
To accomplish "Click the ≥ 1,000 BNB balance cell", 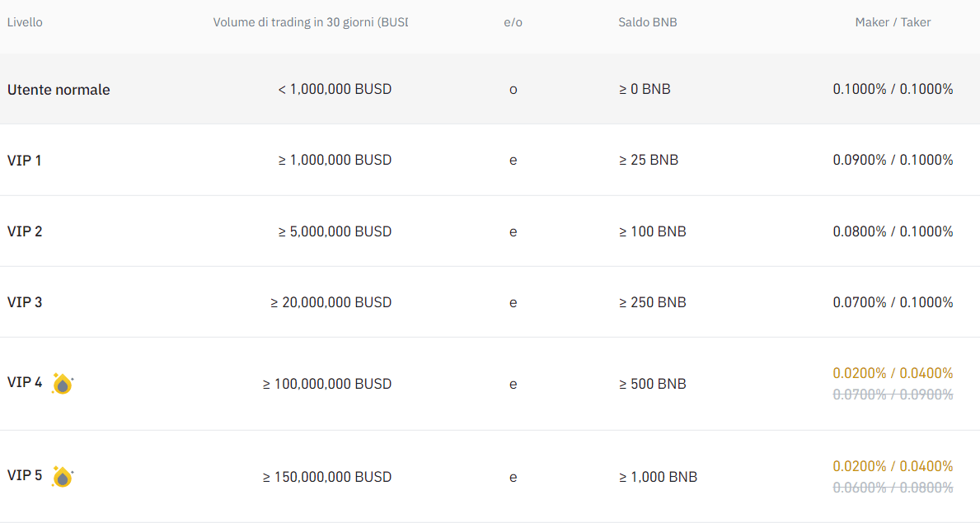I will [658, 477].
